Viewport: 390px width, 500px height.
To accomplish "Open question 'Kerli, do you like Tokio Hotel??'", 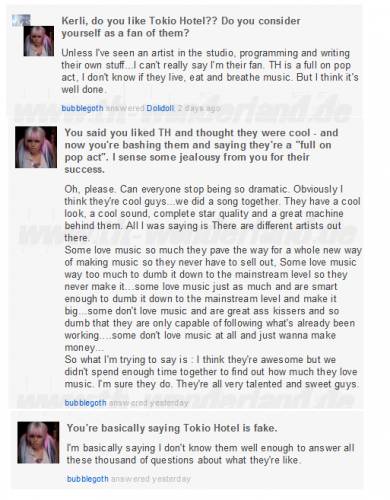I will point(181,27).
